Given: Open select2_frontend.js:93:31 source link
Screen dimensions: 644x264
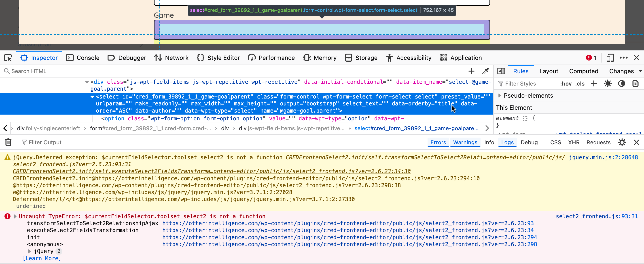Looking at the screenshot, I should pos(597,216).
